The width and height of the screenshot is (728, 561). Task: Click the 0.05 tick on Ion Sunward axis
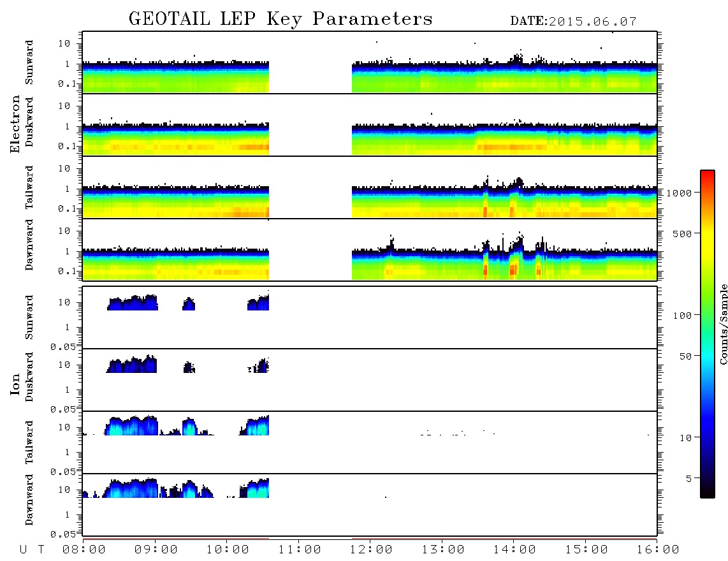62,347
